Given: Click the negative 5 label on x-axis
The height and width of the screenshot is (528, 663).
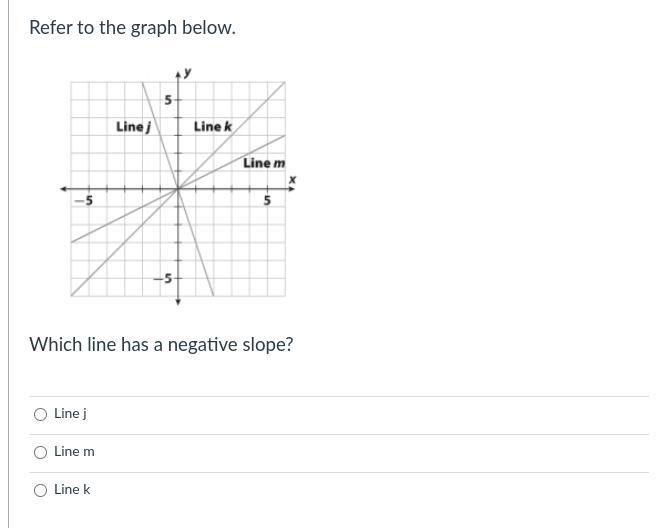Looking at the screenshot, I should pos(84,200).
